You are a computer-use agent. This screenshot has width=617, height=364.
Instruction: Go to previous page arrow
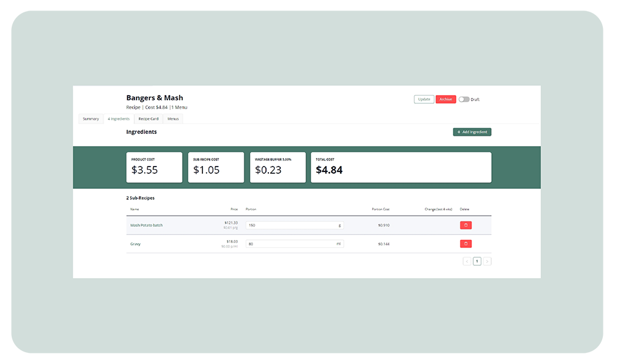467,262
